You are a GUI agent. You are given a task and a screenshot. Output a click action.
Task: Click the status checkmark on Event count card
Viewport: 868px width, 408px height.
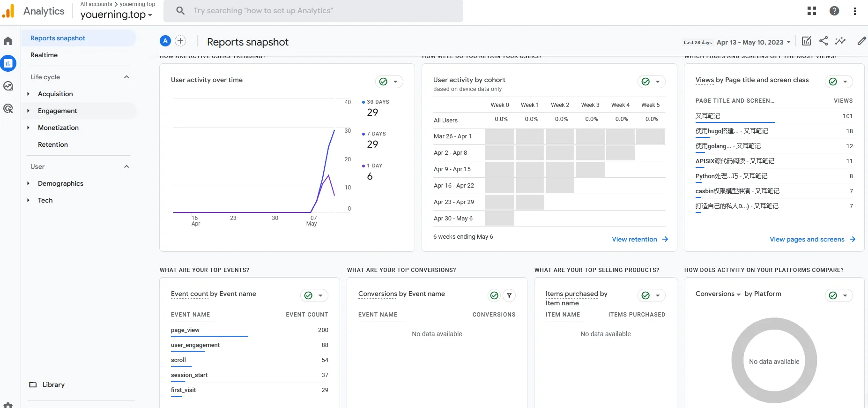308,295
